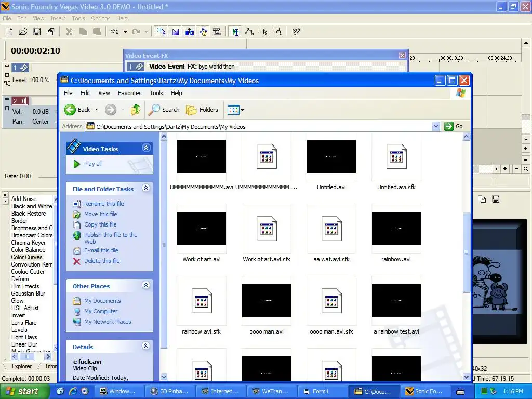Select the Untitled.avi video thumbnail

click(x=331, y=156)
